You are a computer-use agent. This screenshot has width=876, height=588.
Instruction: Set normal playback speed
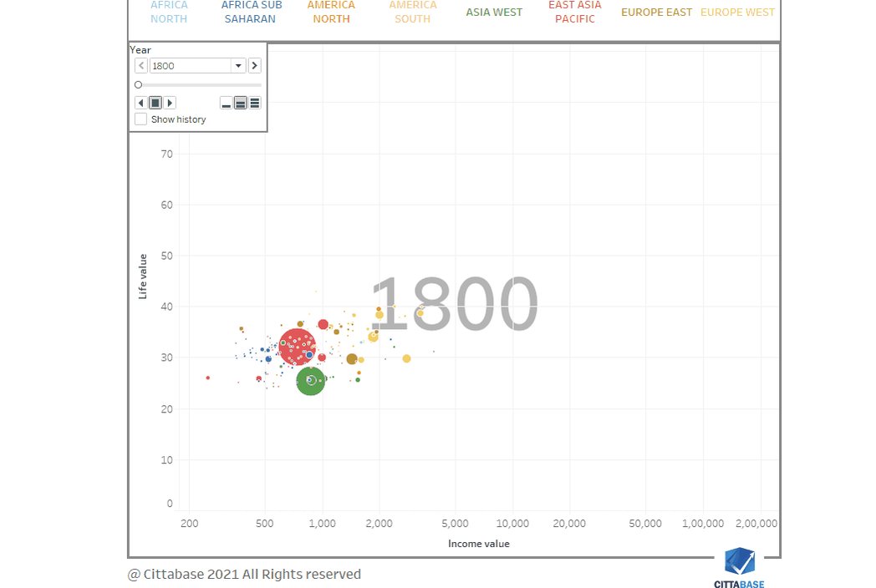(x=240, y=103)
